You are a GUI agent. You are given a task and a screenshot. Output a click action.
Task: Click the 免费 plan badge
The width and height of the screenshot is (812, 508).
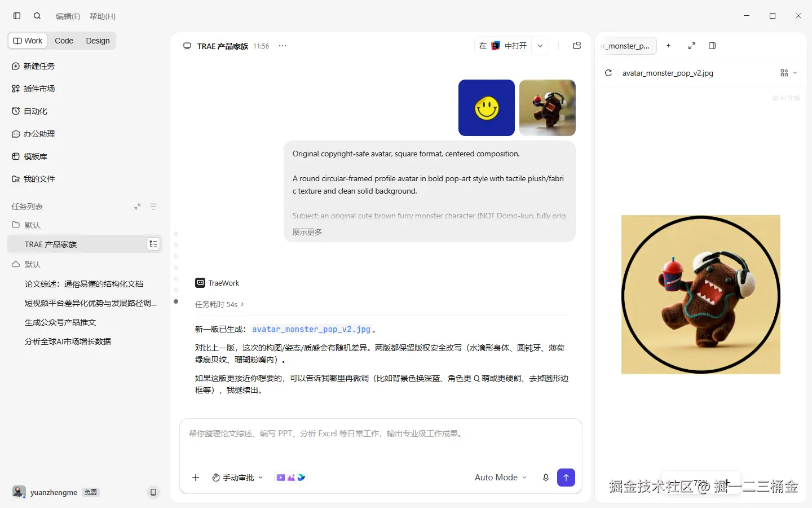tap(90, 492)
